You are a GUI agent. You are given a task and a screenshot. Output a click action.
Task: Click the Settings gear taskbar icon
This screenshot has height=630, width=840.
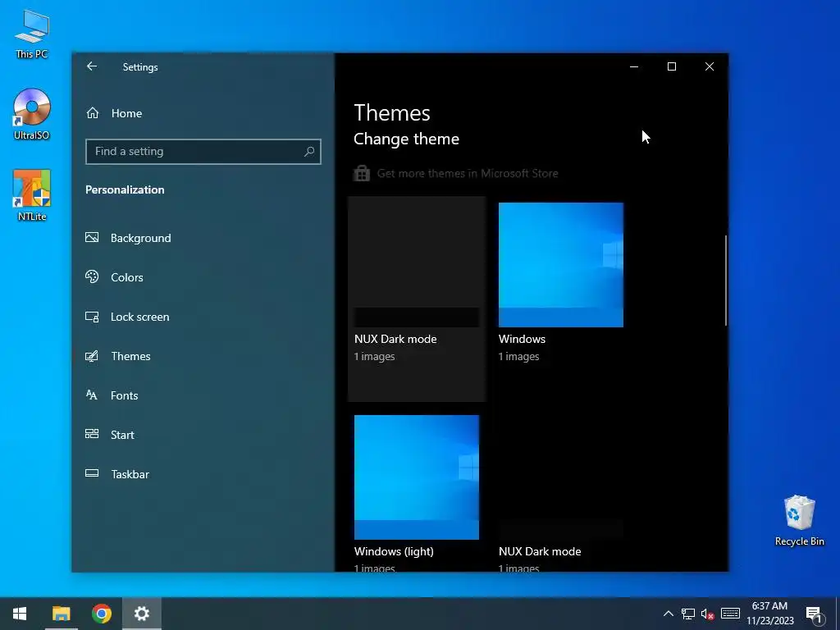pyautogui.click(x=141, y=614)
